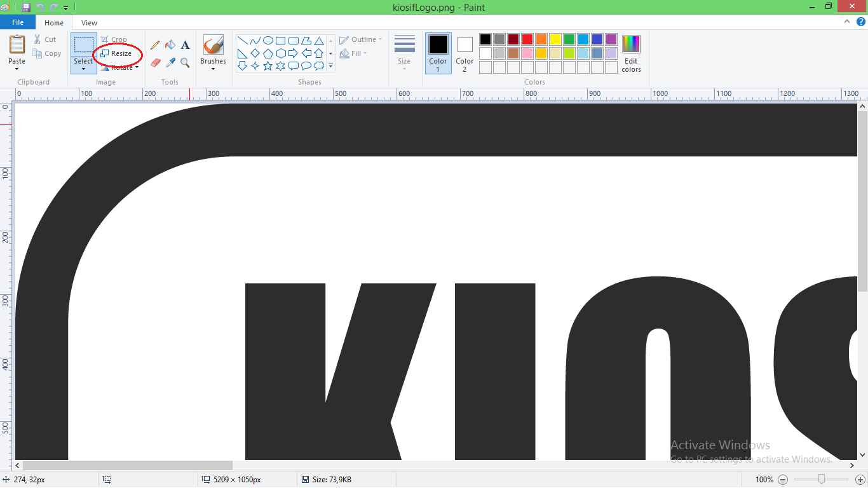Select the Pencil tool
This screenshot has height=488, width=868.
pyautogui.click(x=155, y=45)
